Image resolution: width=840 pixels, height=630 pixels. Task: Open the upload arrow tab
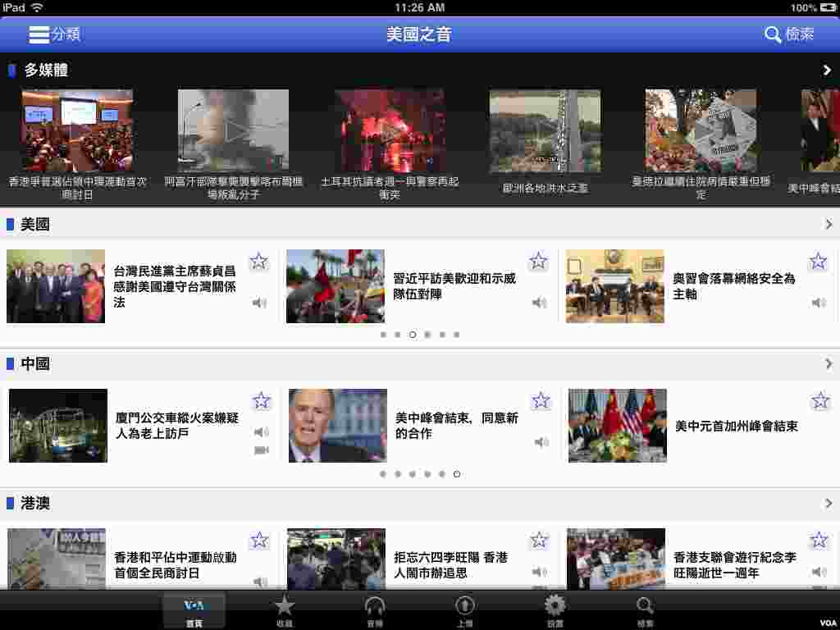(x=464, y=611)
